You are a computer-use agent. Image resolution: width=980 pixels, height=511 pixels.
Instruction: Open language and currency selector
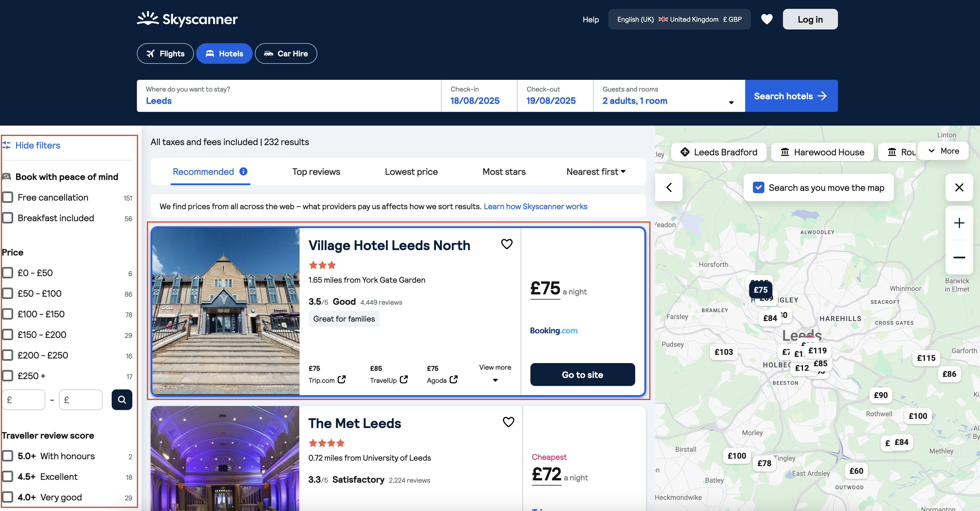[x=679, y=19]
